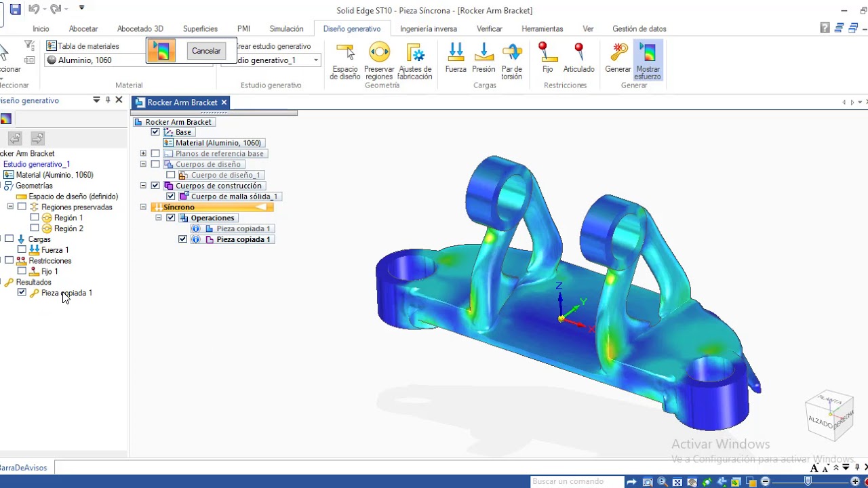Apply a Presión load

point(484,58)
